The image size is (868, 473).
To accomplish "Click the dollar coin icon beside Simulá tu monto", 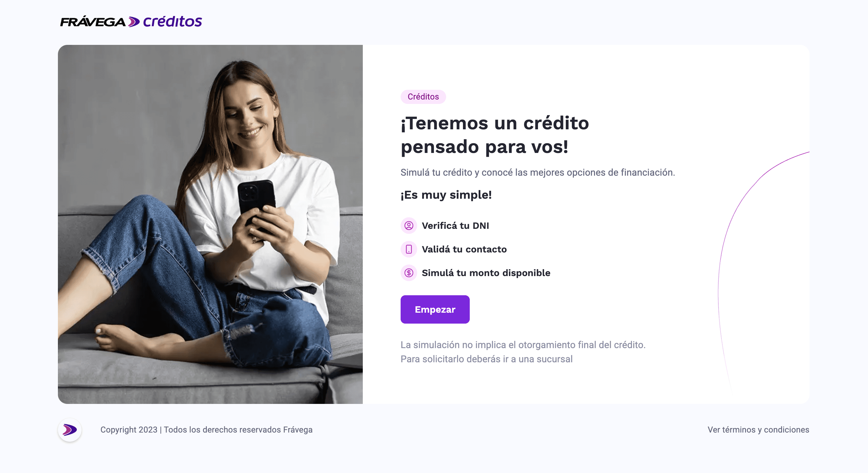I will (409, 273).
